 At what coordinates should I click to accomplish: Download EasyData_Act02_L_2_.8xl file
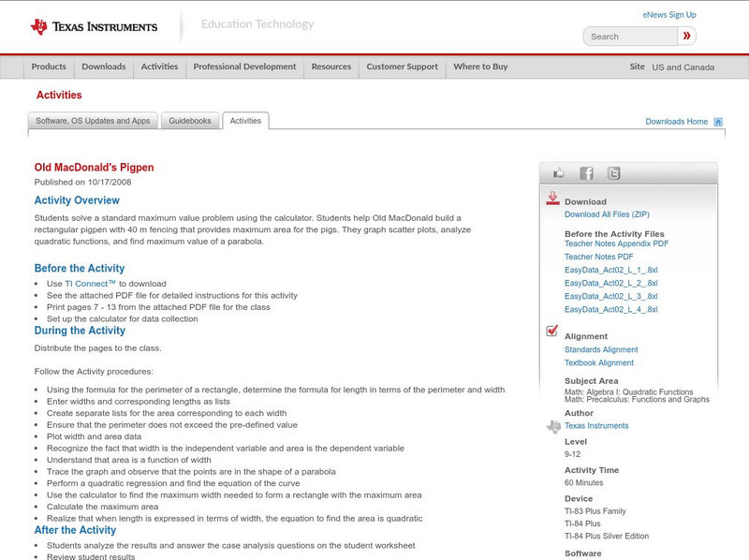611,284
